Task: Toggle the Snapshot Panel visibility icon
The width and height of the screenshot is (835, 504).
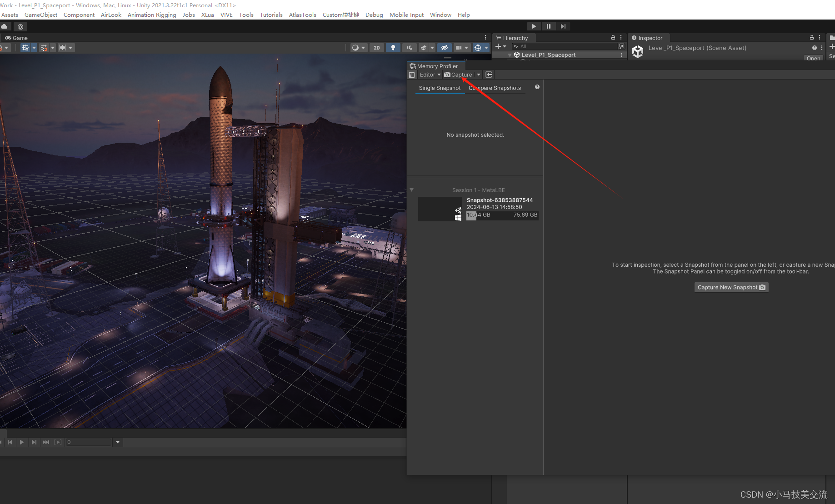Action: coord(412,75)
